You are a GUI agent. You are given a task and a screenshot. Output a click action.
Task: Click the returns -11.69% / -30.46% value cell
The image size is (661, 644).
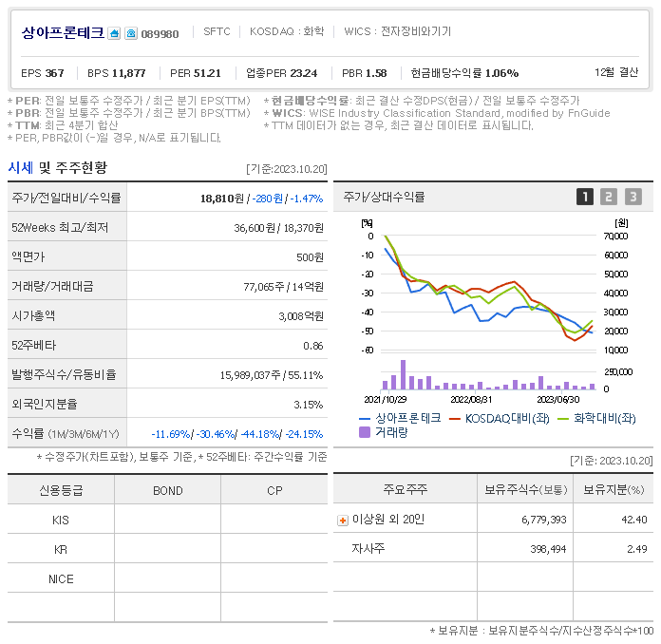(x=237, y=434)
